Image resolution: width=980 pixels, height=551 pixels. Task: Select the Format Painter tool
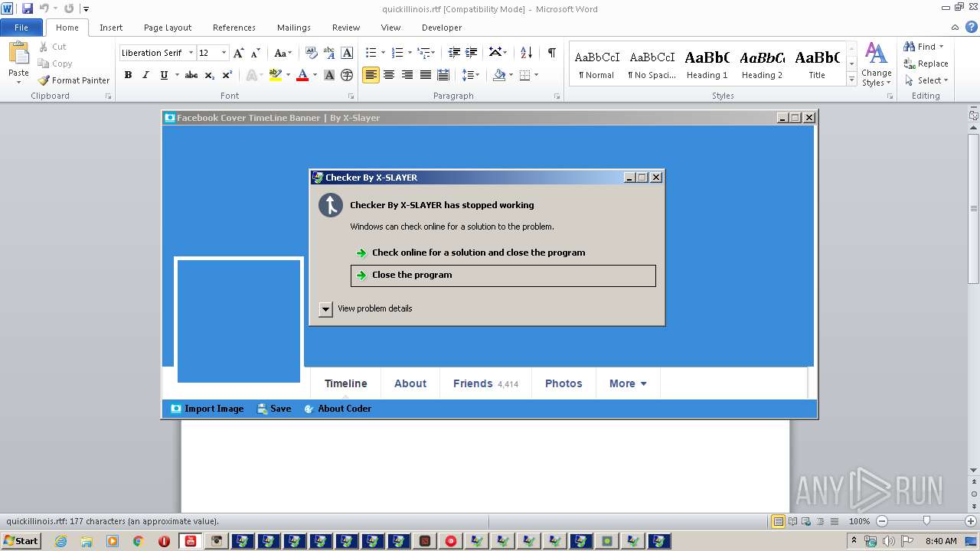click(74, 80)
